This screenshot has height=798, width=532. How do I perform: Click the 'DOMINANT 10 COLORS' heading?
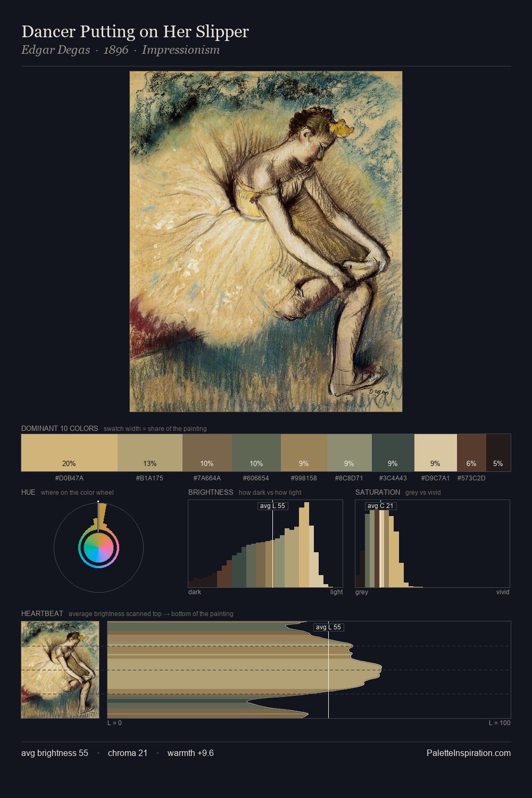coord(60,428)
